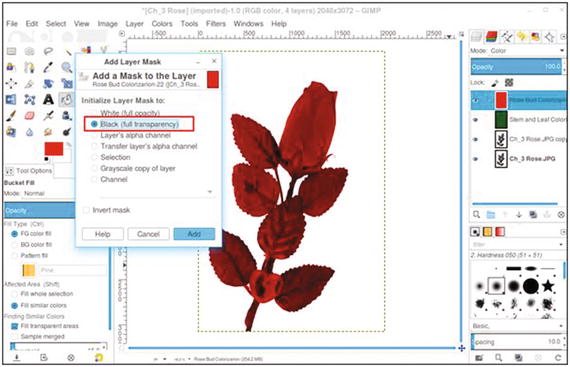The image size is (570, 367).
Task: Open the brushes dock configuration menu
Action: coord(563,231)
